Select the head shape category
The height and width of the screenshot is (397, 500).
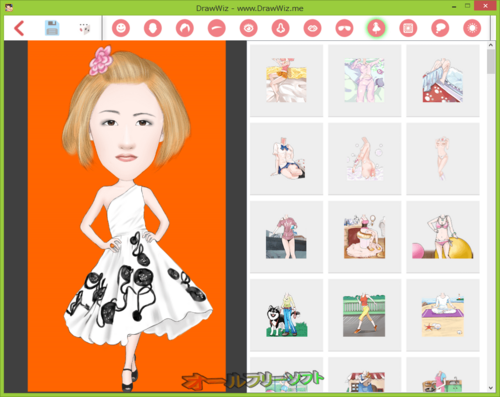tap(153, 28)
